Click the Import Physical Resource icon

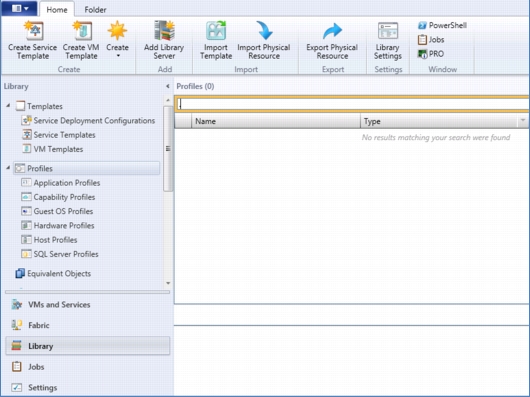click(x=264, y=31)
